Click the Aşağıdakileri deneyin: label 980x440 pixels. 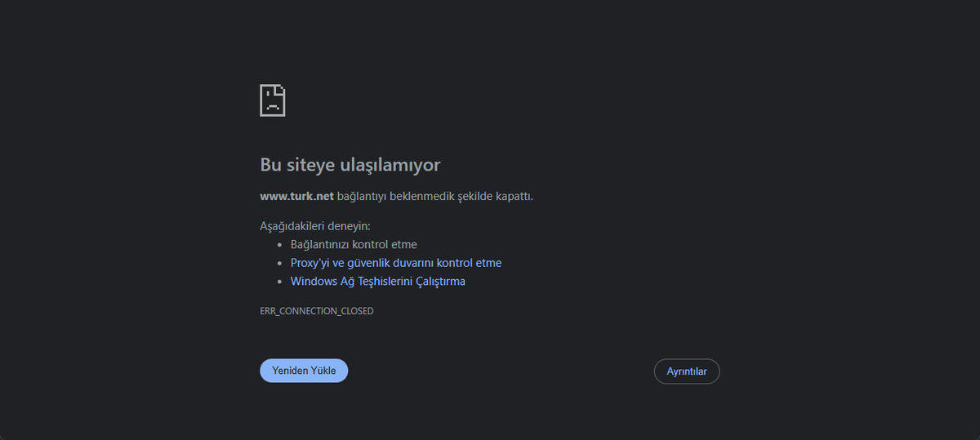coord(315,226)
